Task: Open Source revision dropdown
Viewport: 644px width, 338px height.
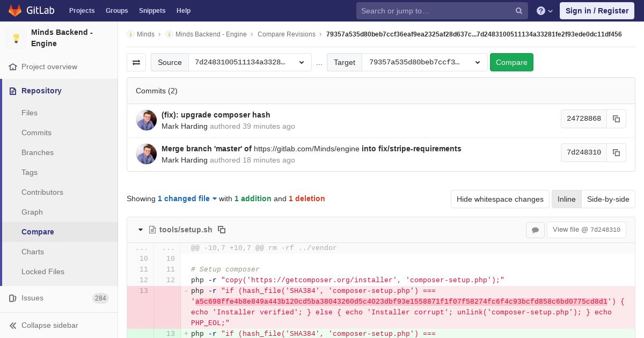Action: point(250,62)
